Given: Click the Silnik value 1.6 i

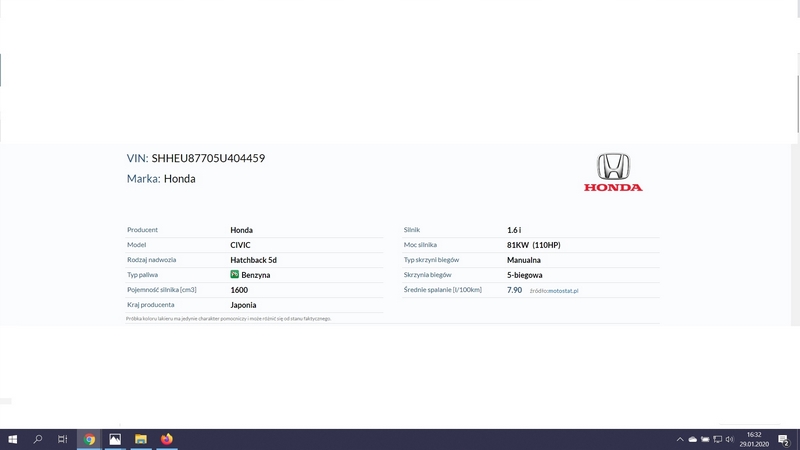Looking at the screenshot, I should [514, 230].
